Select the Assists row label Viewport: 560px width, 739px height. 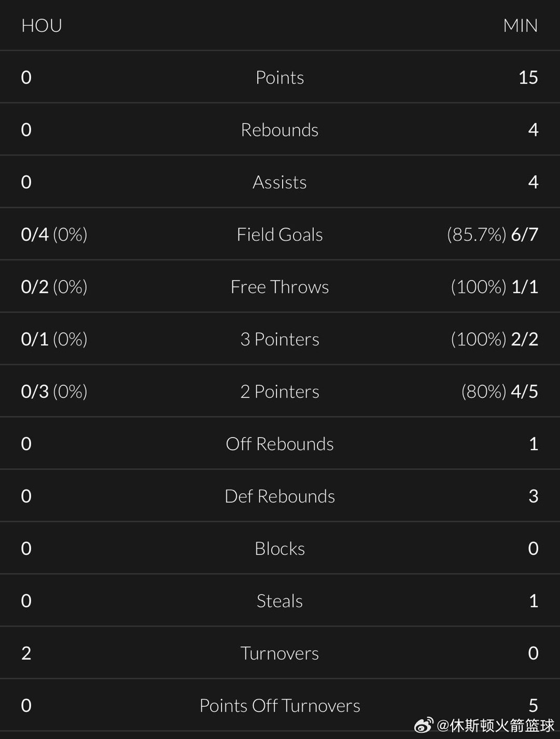[279, 182]
